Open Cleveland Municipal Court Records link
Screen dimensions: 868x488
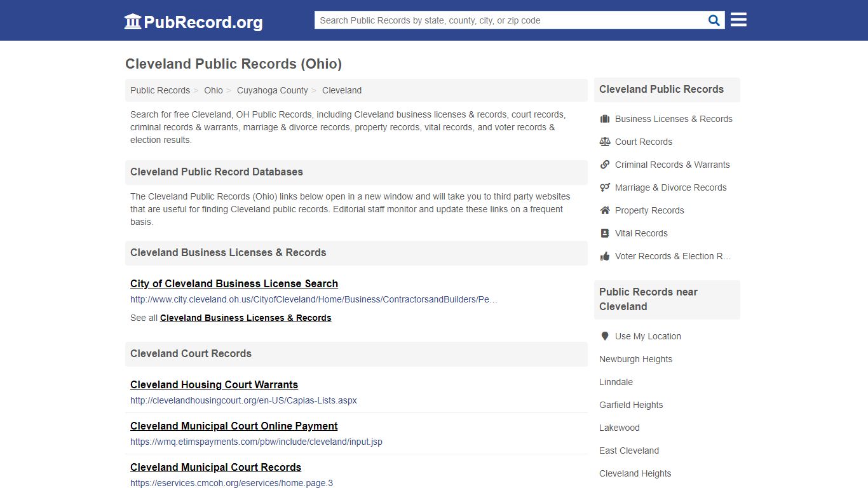click(215, 467)
